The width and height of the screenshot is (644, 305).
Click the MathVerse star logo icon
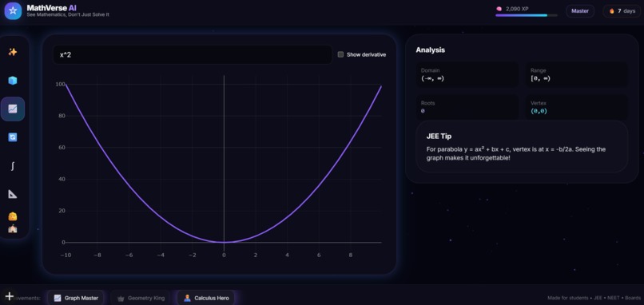pyautogui.click(x=13, y=10)
